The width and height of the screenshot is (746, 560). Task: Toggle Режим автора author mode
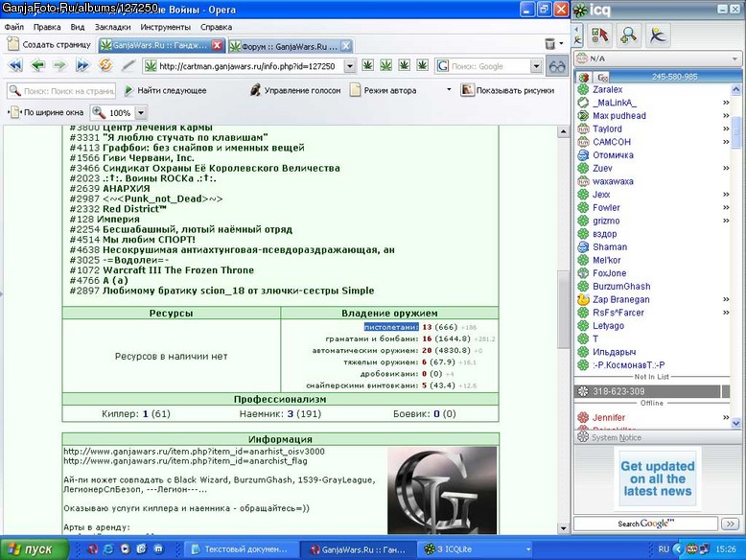click(x=384, y=90)
